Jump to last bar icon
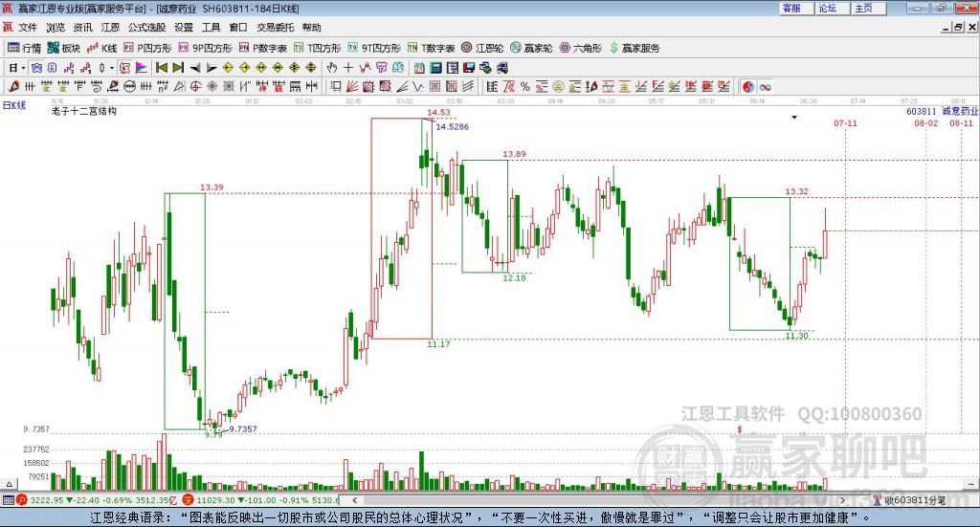This screenshot has height=527, width=980. [178, 68]
